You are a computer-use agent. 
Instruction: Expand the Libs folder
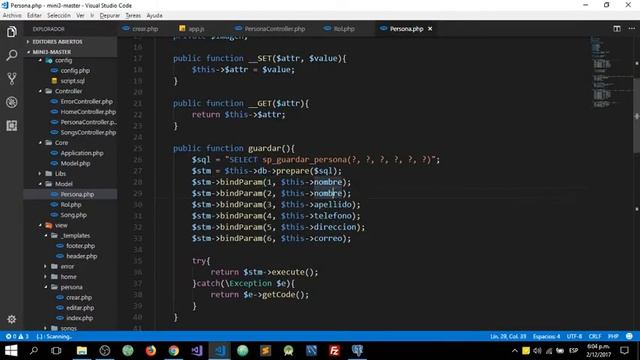click(x=60, y=173)
